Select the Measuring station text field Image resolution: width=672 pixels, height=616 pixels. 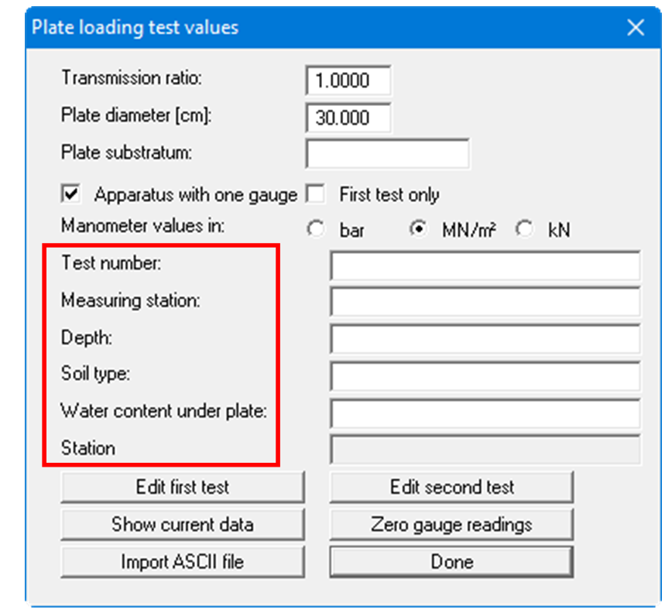pyautogui.click(x=485, y=302)
